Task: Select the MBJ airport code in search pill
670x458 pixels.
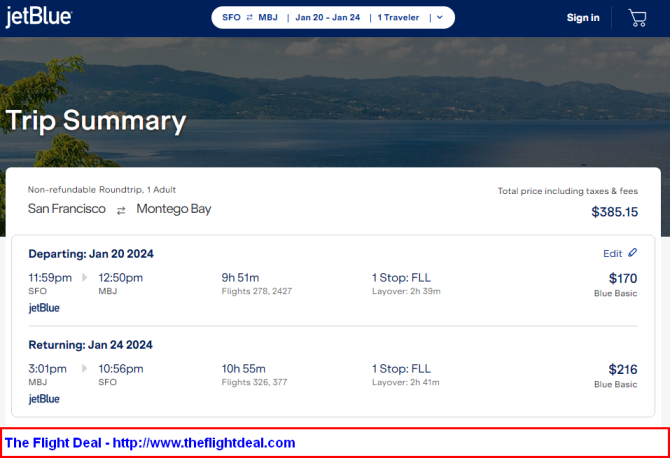Action: click(x=268, y=18)
